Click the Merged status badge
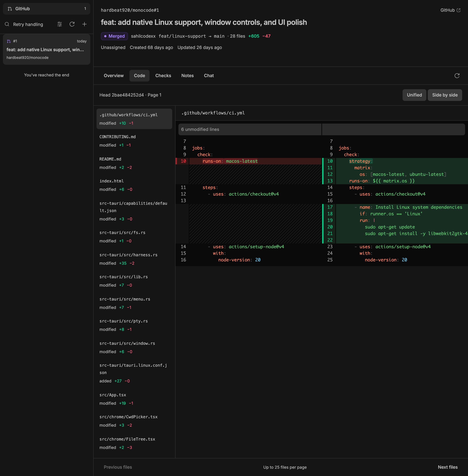This screenshot has height=476, width=468. (x=114, y=36)
